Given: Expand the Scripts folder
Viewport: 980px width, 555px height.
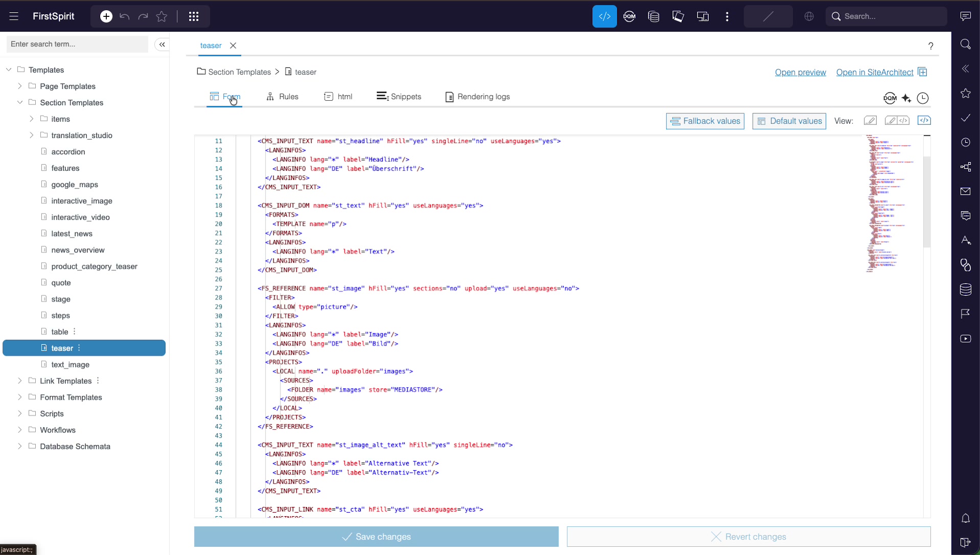Looking at the screenshot, I should pos(20,413).
